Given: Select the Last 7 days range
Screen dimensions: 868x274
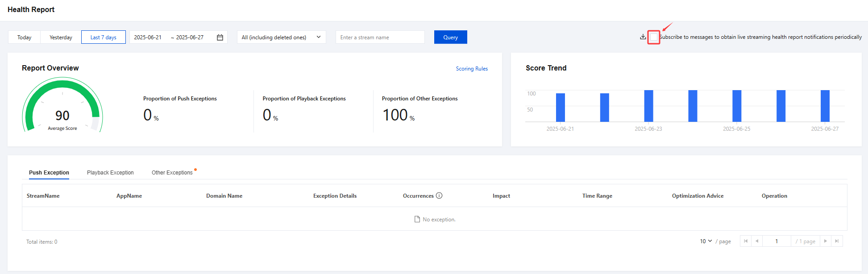Looking at the screenshot, I should 103,37.
